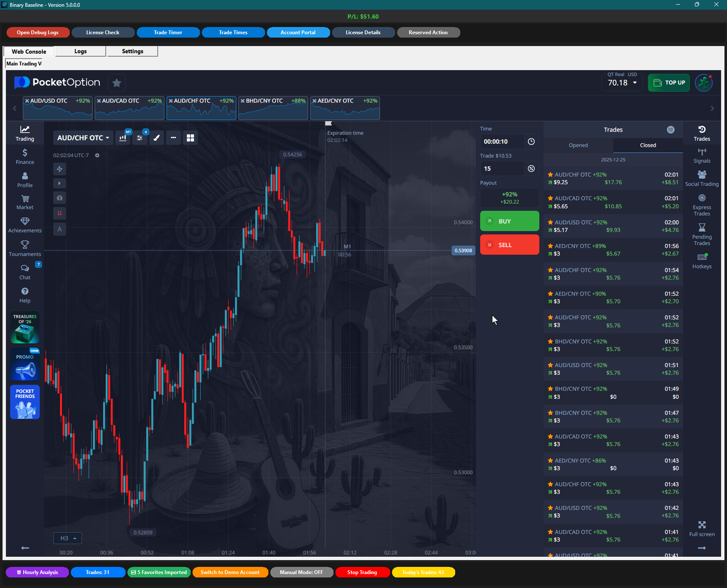The image size is (727, 588).
Task: Toggle Switch to Demo Account
Action: [230, 572]
